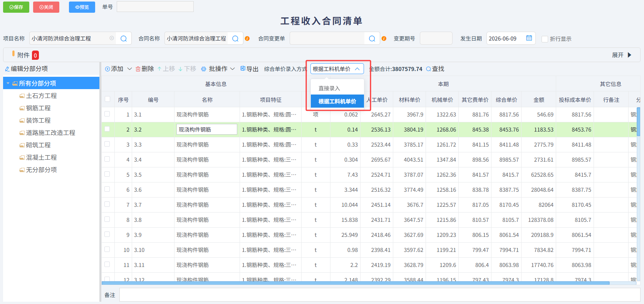The height and width of the screenshot is (304, 644).
Task: Check the checkbox for row 3.1
Action: [107, 114]
